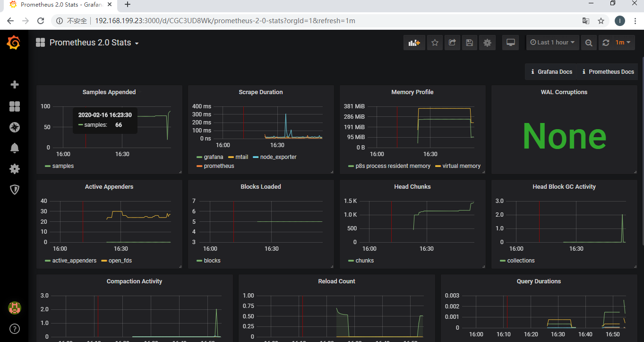
Task: Click the blue node_exporter legend color line
Action: pyautogui.click(x=256, y=157)
